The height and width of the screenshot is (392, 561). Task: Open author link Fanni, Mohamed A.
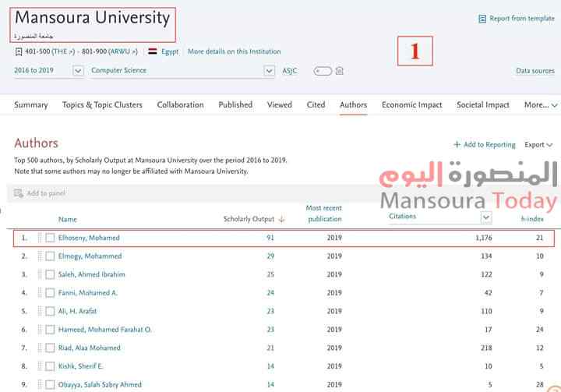pos(88,293)
